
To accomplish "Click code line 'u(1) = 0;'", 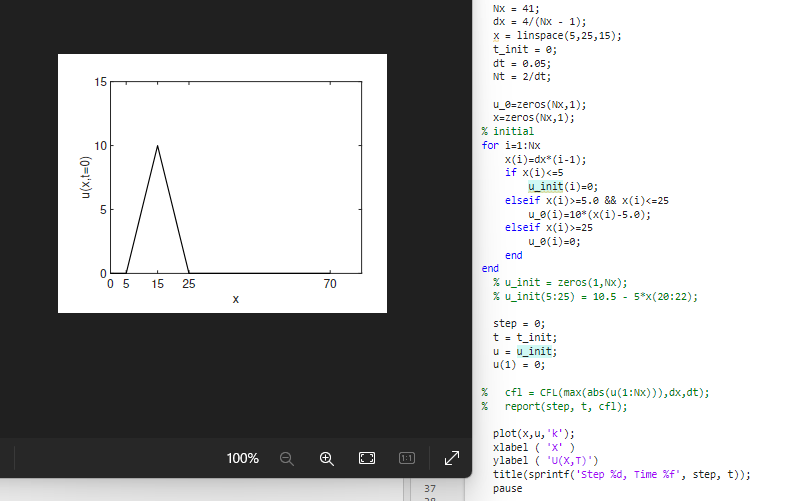I will coord(519,365).
